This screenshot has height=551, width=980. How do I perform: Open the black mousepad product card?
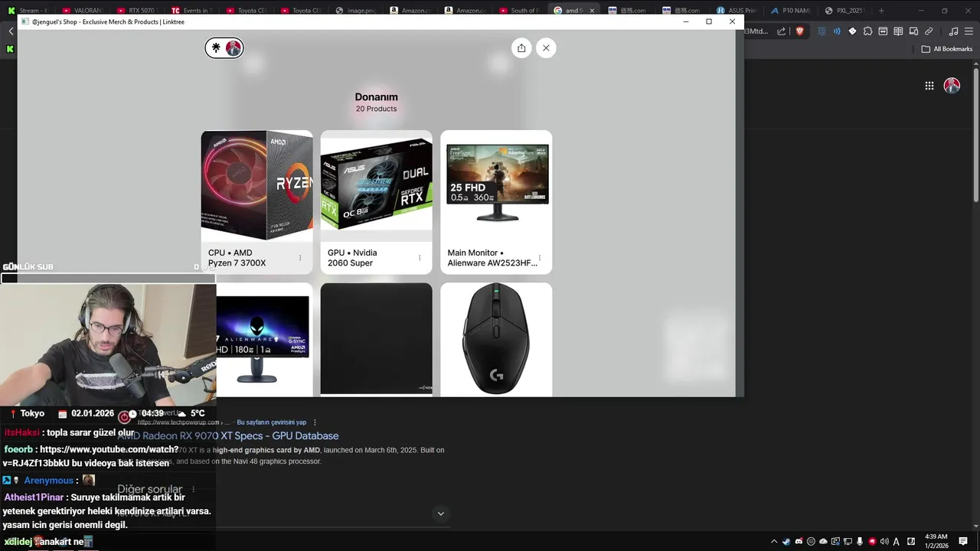coord(377,340)
